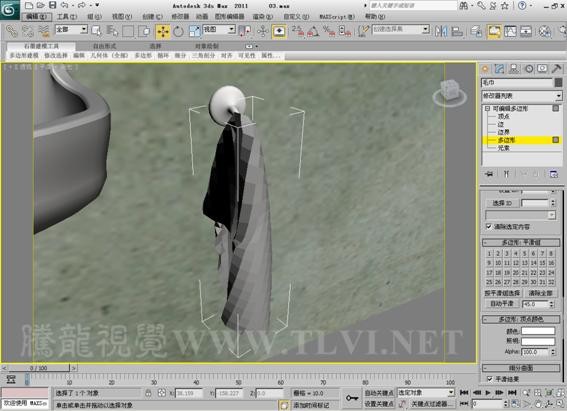Viewport: 567px width, 411px height.
Task: Toggle smoothing group 1 button
Action: coord(489,253)
